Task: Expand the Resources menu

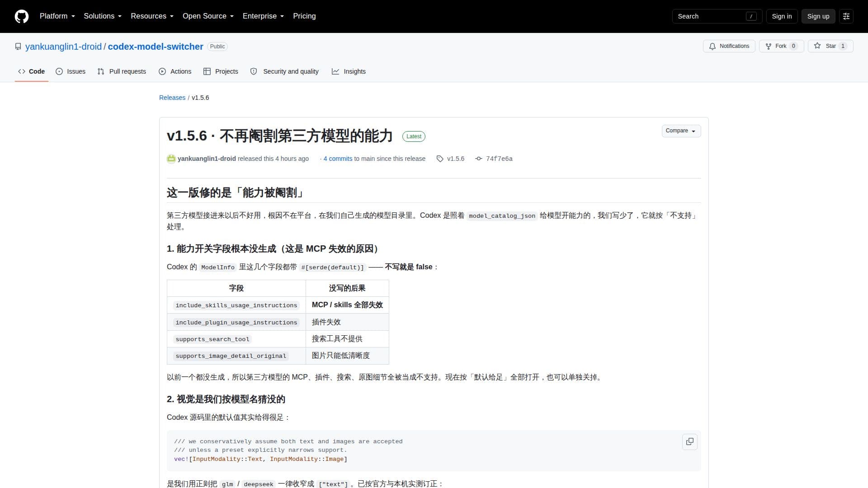Action: (x=152, y=16)
